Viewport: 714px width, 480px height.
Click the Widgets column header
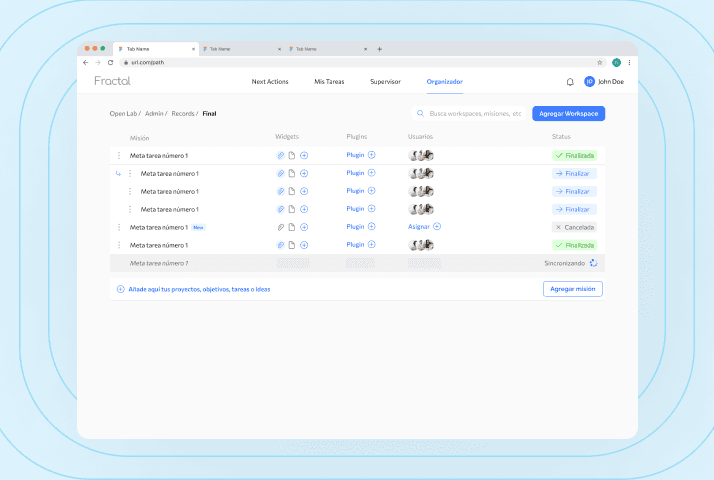coord(287,137)
